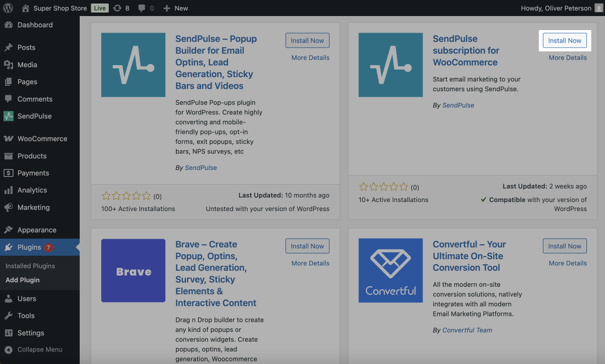Click star rating of SendPulse Popup Builder
Screen dimensions: 605x364
click(x=126, y=196)
